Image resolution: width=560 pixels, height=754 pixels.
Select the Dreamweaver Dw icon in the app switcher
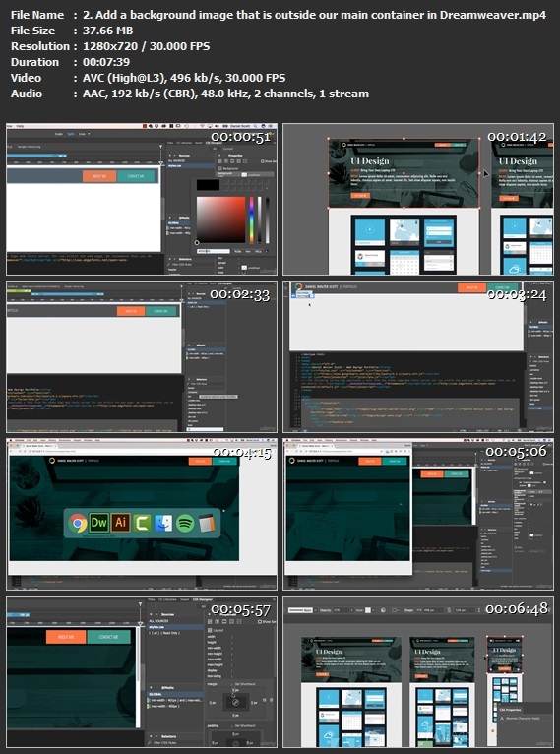99,523
